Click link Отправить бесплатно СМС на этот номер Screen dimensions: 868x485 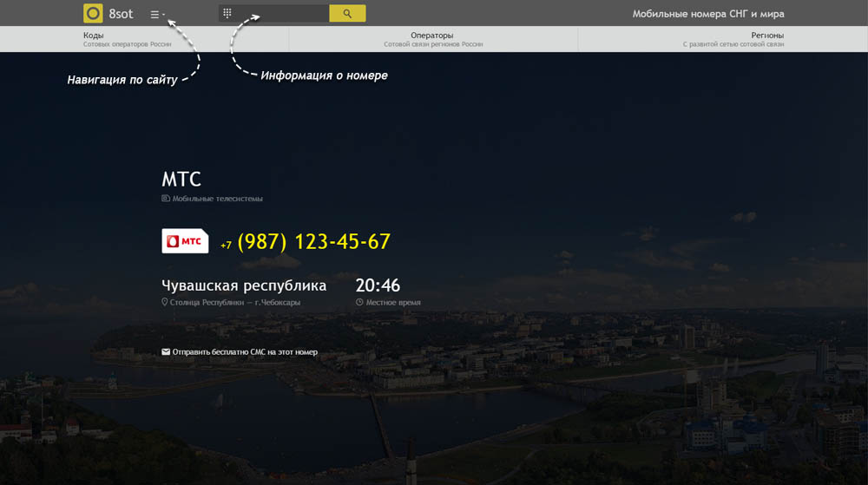[x=245, y=351]
